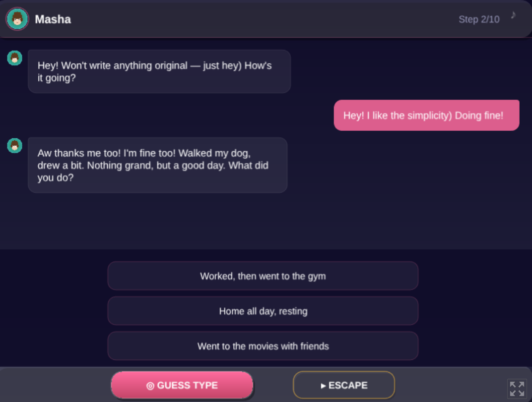Click Masha's first message starting "Hey! Won't write"
Image resolution: width=532 pixels, height=402 pixels.
(x=159, y=71)
